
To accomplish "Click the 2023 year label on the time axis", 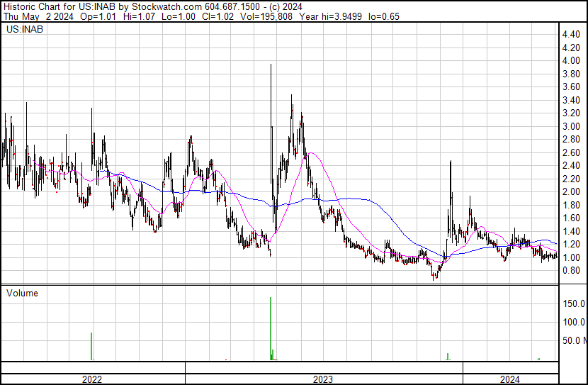I will [323, 379].
